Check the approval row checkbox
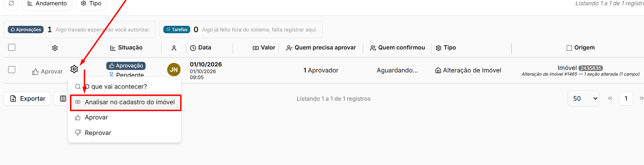 point(12,70)
